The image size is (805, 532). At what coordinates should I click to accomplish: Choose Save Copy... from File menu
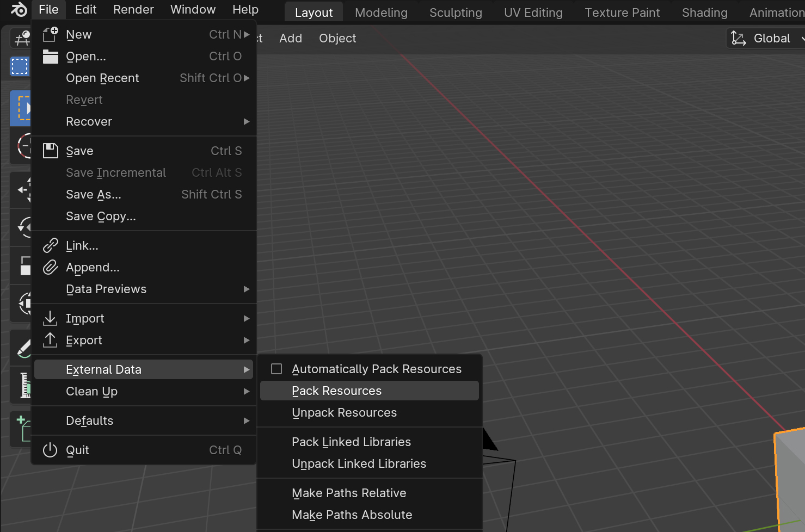pos(144,216)
